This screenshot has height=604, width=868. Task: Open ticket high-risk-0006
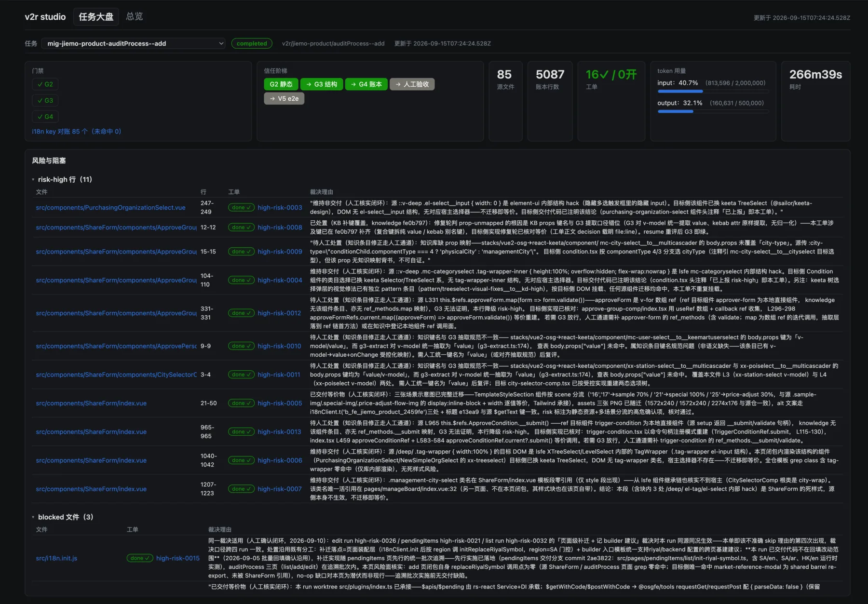click(280, 460)
